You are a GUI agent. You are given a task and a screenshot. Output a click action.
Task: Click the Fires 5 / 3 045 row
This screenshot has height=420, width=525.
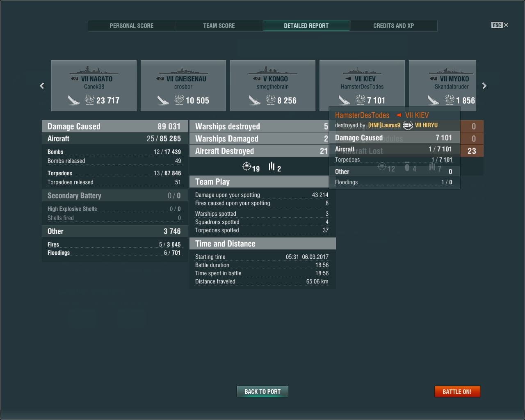(x=114, y=244)
